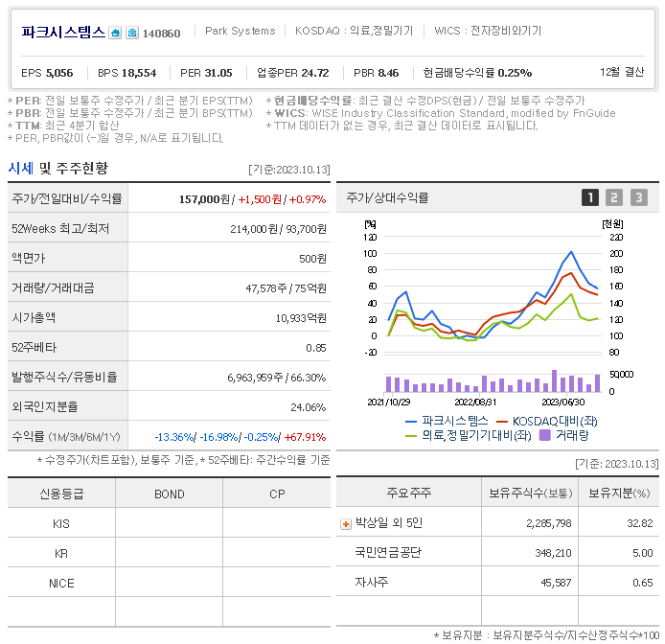The height and width of the screenshot is (644, 665).
Task: Click the 국민연금공단 shareholder row
Action: coord(498,552)
